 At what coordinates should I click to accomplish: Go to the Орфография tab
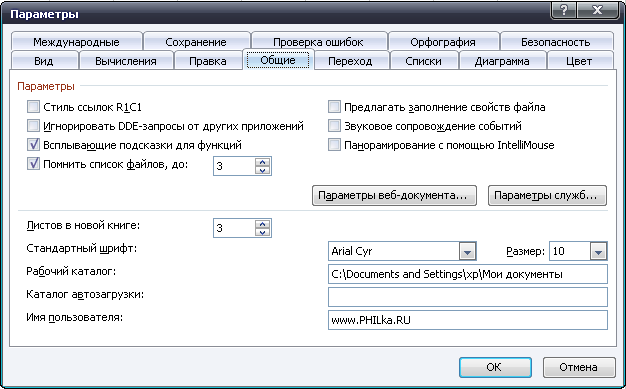(443, 42)
